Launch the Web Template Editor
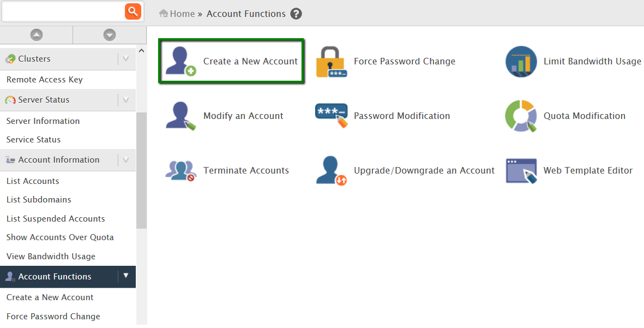This screenshot has height=328, width=644. pos(588,170)
